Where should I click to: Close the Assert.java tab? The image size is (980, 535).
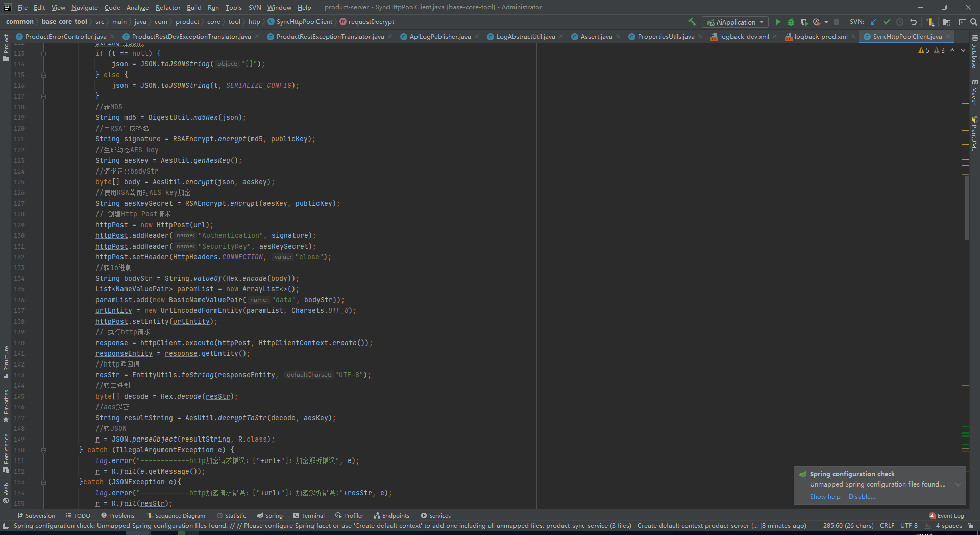[618, 36]
